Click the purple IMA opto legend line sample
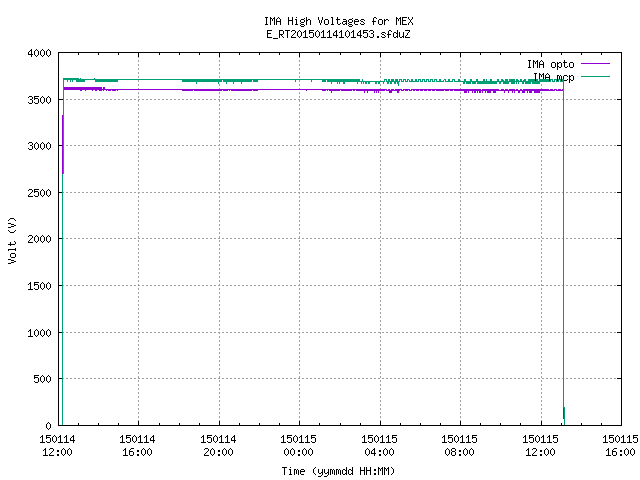 [595, 64]
